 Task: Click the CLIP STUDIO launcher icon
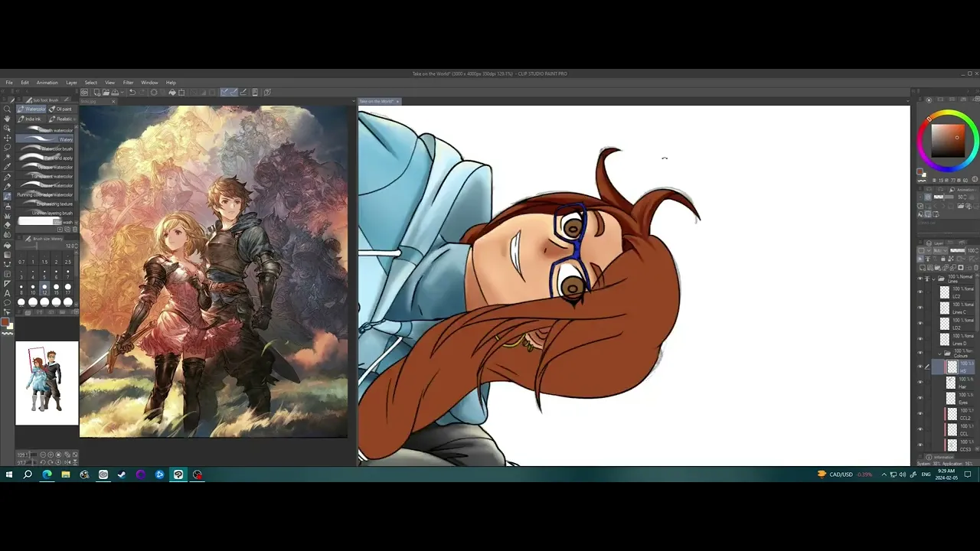click(84, 92)
